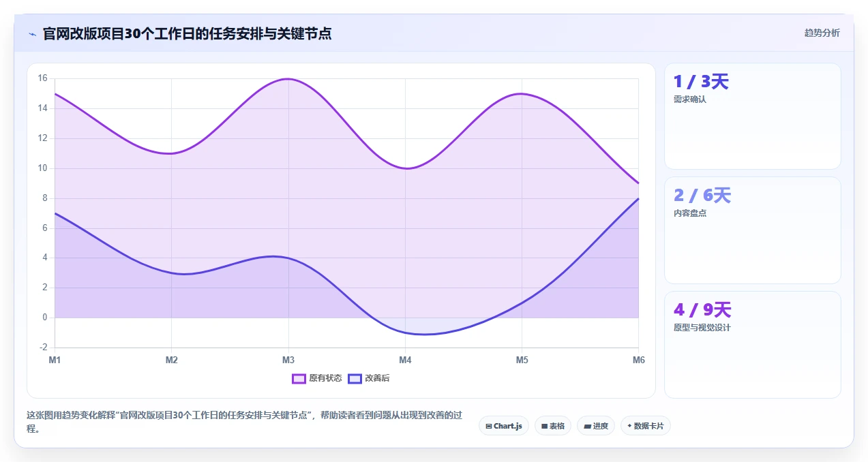Click the M6 x-axis label
Image resolution: width=868 pixels, height=462 pixels.
point(638,360)
